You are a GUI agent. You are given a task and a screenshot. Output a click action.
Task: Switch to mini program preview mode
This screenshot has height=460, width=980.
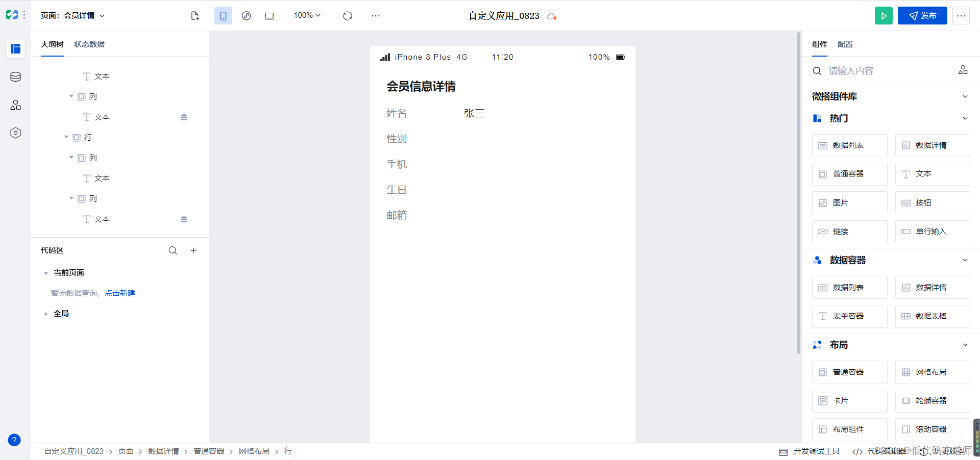(247, 16)
